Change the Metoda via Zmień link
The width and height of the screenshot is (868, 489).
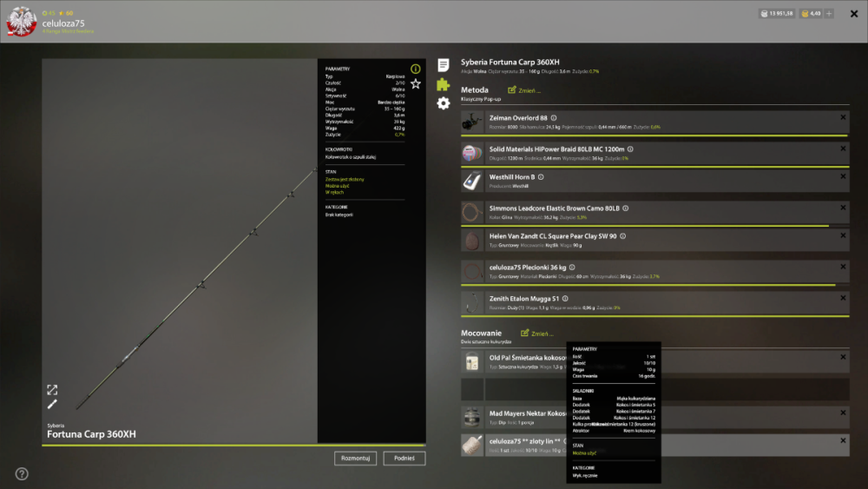click(x=524, y=90)
